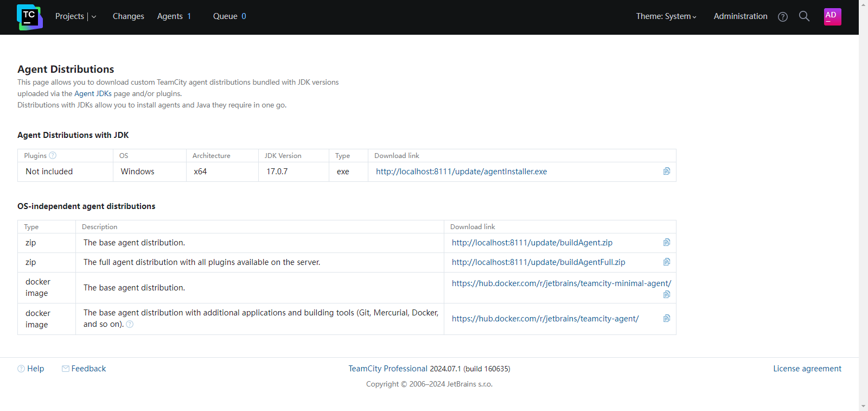Click the Feedback link in footer

[88, 369]
